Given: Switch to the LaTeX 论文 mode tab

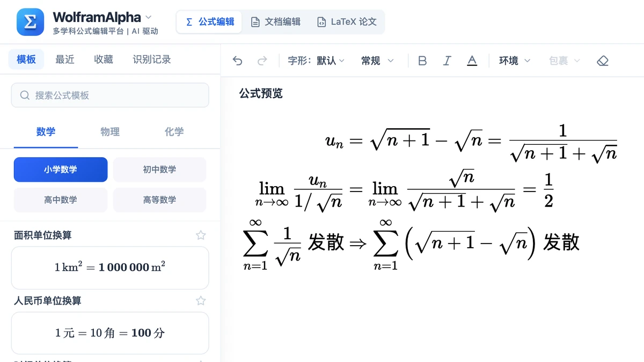Looking at the screenshot, I should pos(347,22).
